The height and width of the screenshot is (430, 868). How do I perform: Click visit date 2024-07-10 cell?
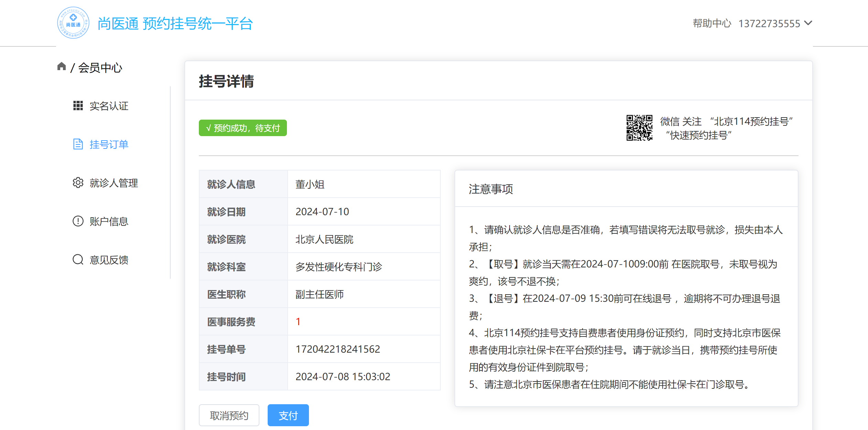pos(364,211)
